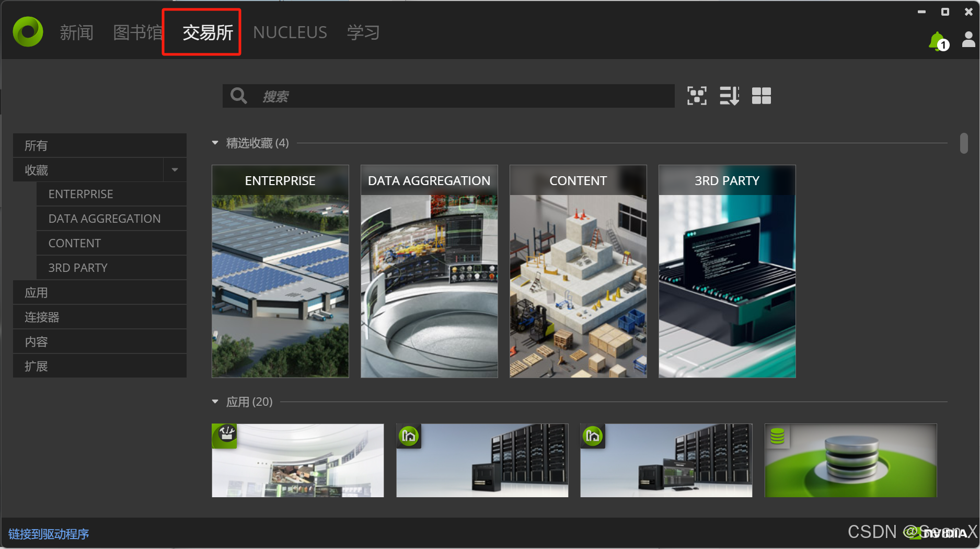Select 连接器 category in sidebar
Viewport: 980px width, 549px height.
click(100, 317)
